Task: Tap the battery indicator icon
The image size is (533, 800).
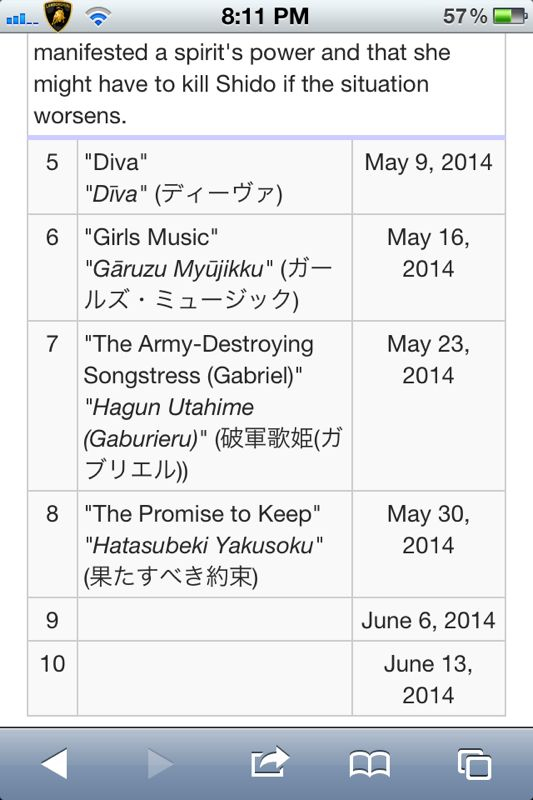Action: click(510, 16)
